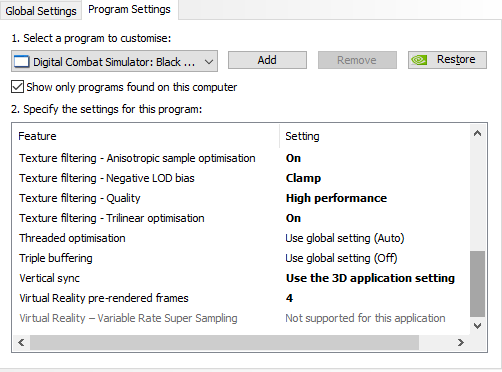
Task: Change the Texture filtering Quality setting value
Action: click(x=336, y=198)
